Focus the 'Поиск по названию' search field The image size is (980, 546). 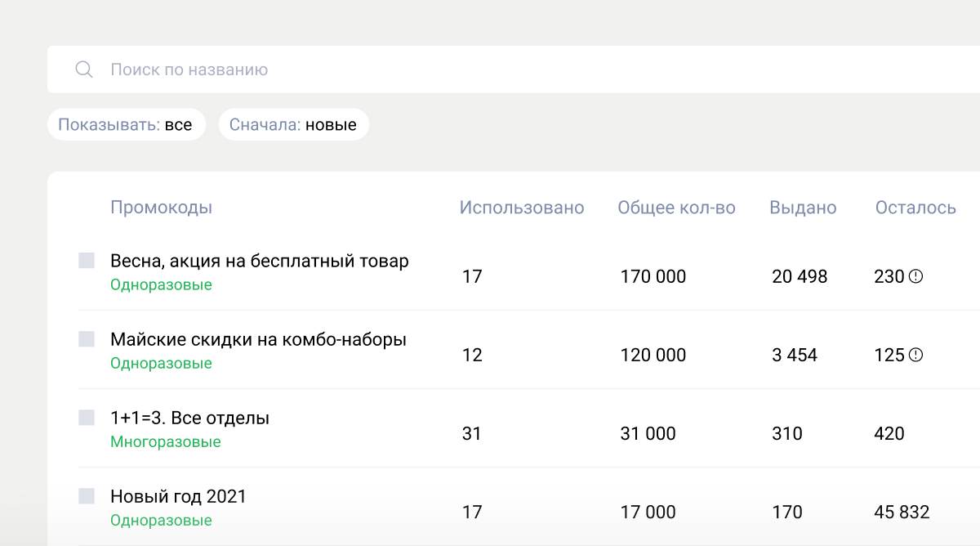[x=514, y=69]
